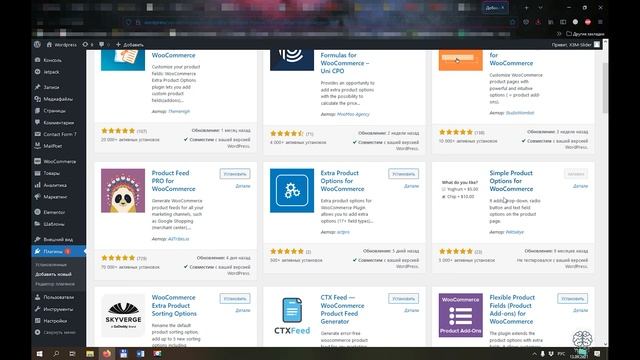Open Установленные plugins submenu item
This screenshot has width=640, height=360.
(51, 265)
